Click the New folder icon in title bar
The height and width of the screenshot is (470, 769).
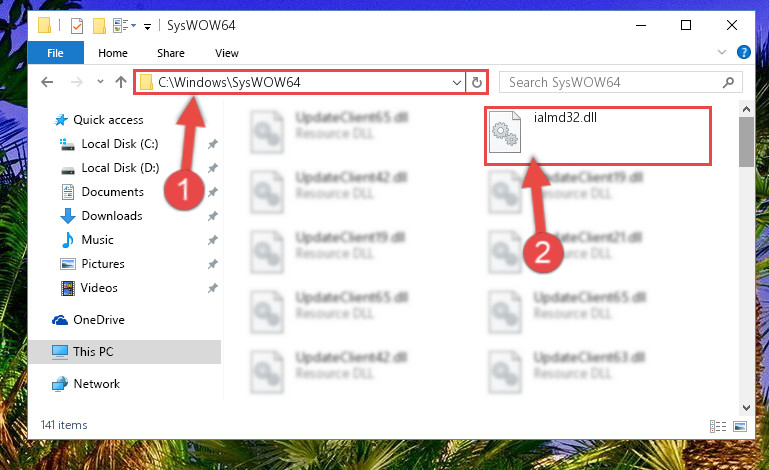100,26
